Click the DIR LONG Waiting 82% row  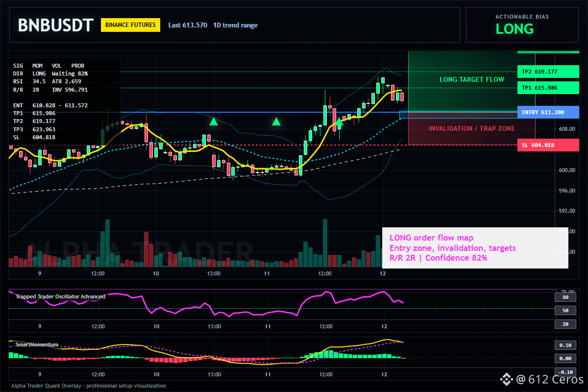pyautogui.click(x=50, y=73)
